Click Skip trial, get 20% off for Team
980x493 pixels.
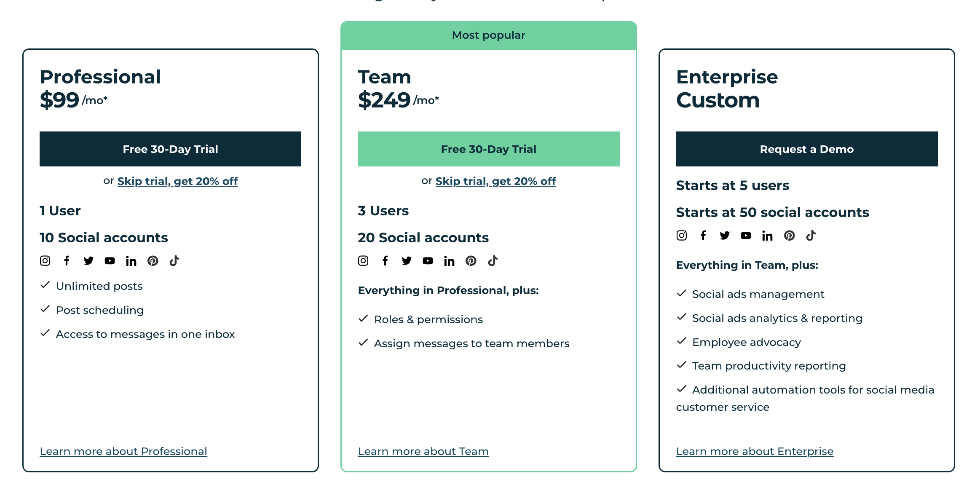495,181
